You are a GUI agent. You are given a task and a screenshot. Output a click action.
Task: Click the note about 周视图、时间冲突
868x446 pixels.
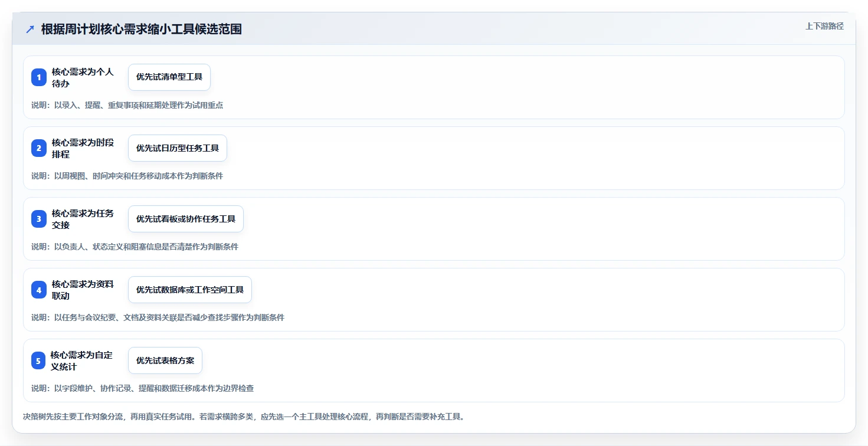pos(127,176)
